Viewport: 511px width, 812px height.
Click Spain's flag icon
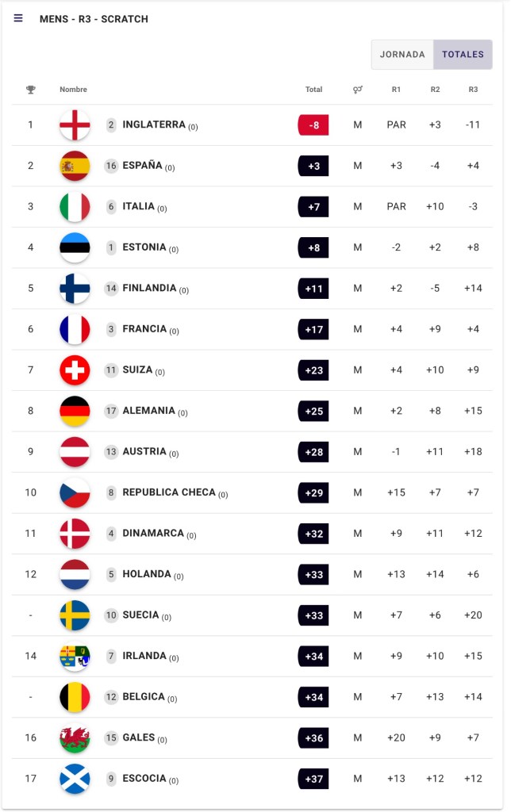click(75, 166)
